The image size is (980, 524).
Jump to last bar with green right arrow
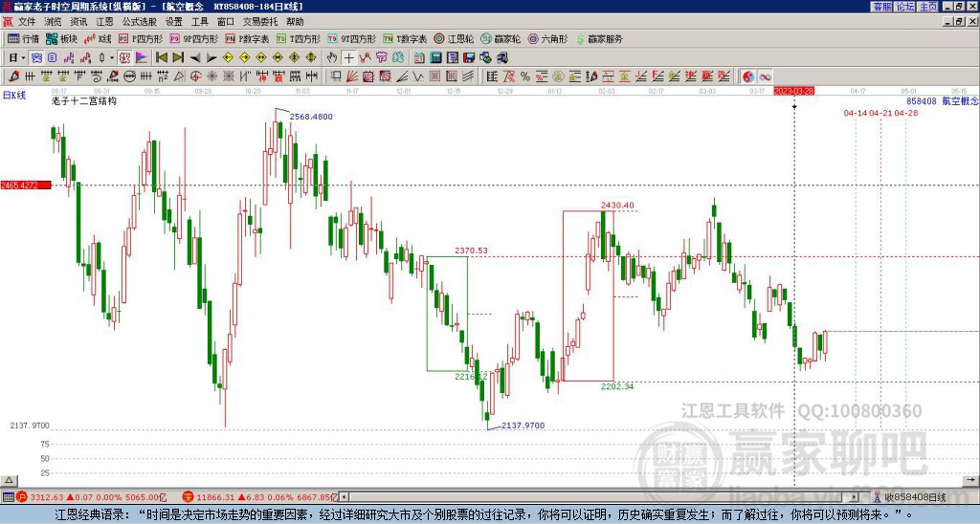[x=178, y=57]
